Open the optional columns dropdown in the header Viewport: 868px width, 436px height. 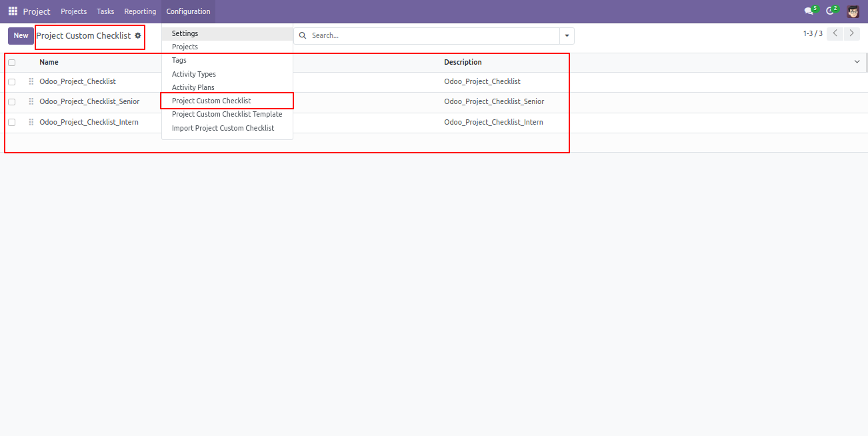pyautogui.click(x=857, y=62)
